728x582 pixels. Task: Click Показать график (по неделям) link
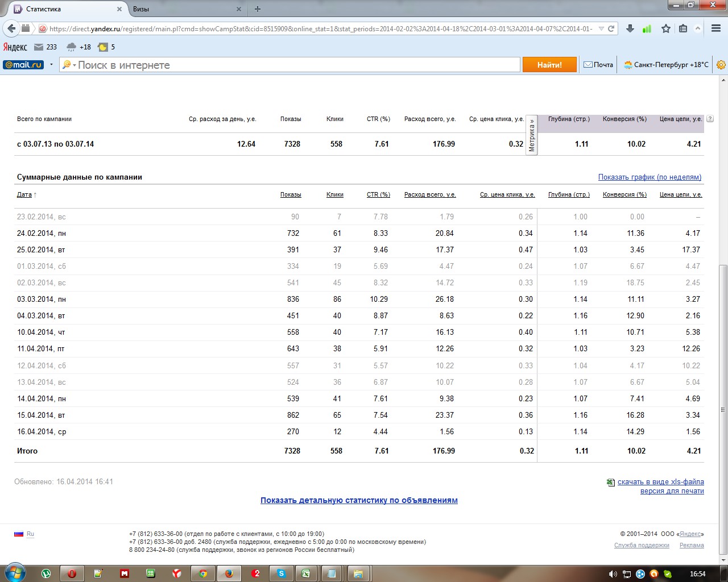tap(650, 177)
